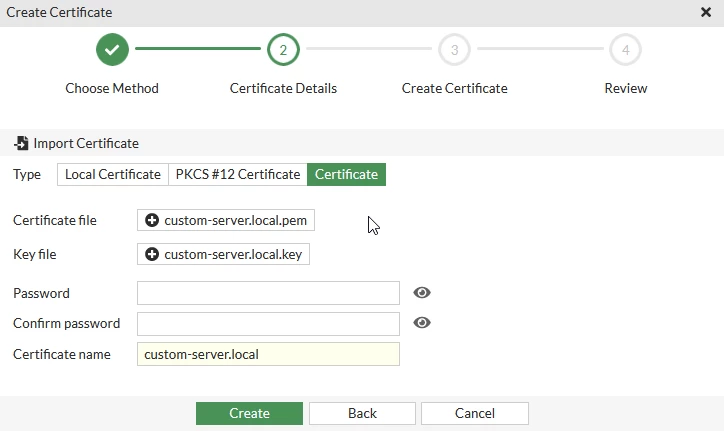Click the step 3 Create Certificate circle
The image size is (724, 431).
click(x=454, y=49)
